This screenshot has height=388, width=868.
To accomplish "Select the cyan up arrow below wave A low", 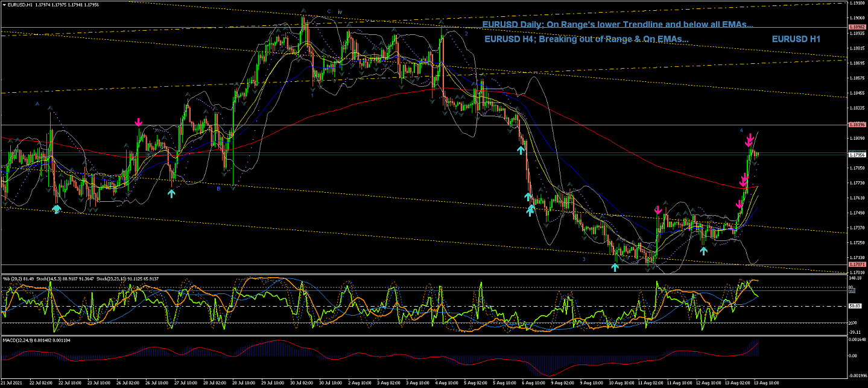I will coord(57,209).
